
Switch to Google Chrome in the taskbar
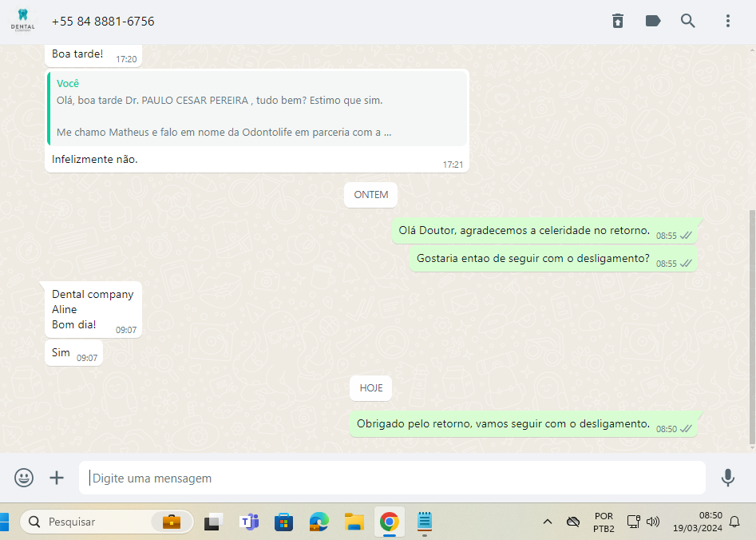click(x=389, y=522)
